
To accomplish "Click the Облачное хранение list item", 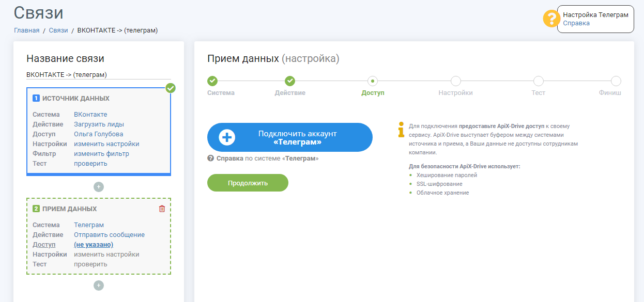I will [x=442, y=193].
